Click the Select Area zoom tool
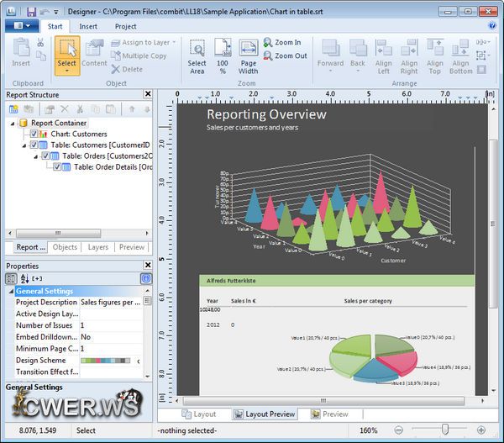Image resolution: width=504 pixels, height=443 pixels. [197, 55]
